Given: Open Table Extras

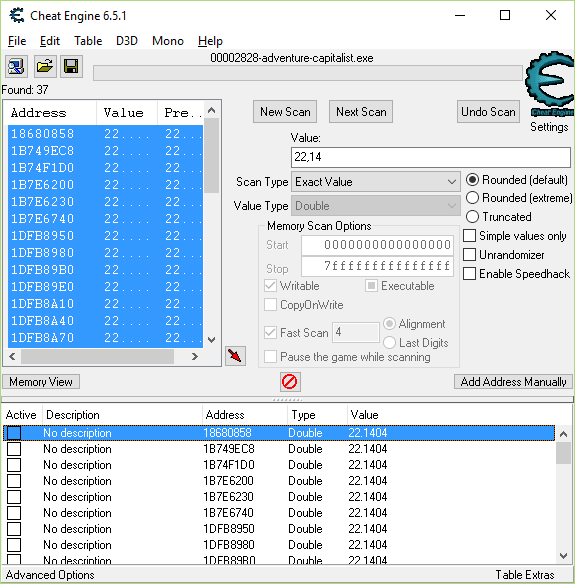Looking at the screenshot, I should (525, 575).
